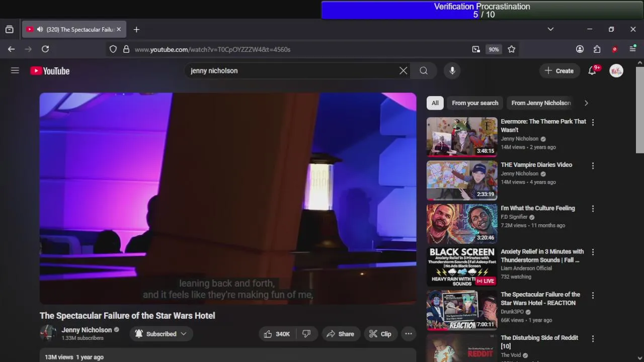Open the Evermore: The Theme Park title link

point(543,126)
